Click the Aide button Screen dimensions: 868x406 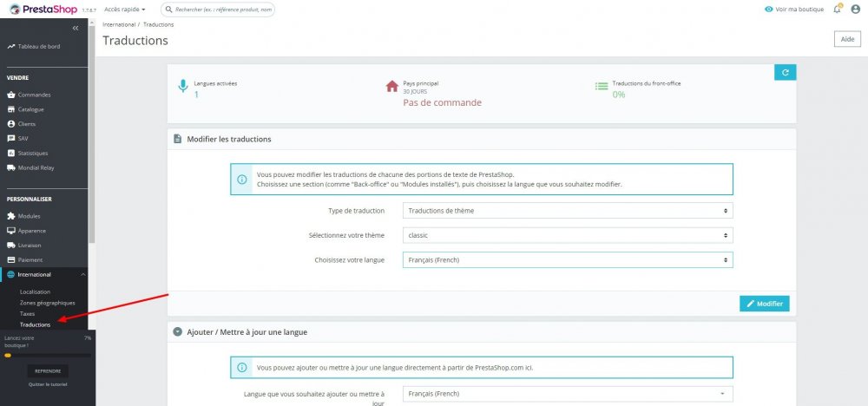click(847, 39)
